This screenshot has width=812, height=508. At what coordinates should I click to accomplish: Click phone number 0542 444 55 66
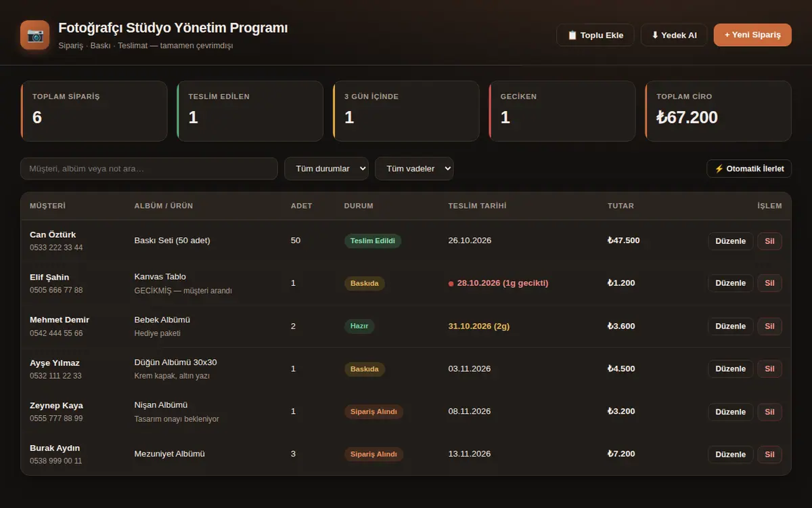pos(56,333)
